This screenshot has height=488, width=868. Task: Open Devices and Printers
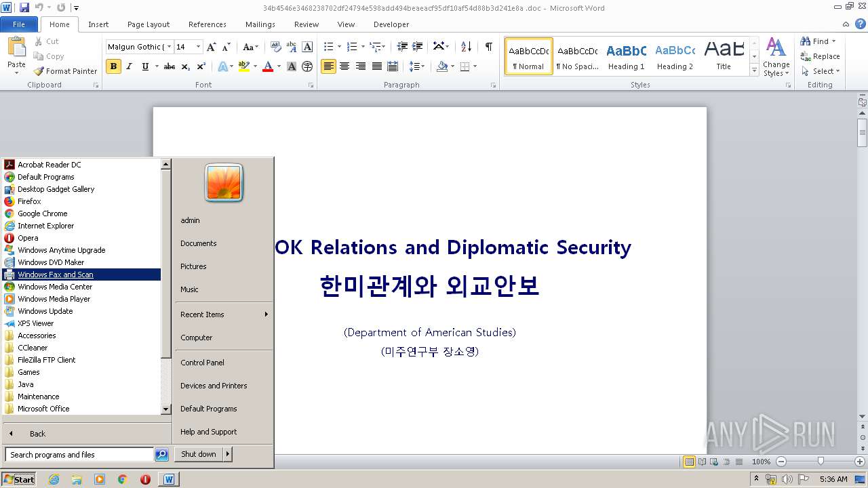[214, 386]
